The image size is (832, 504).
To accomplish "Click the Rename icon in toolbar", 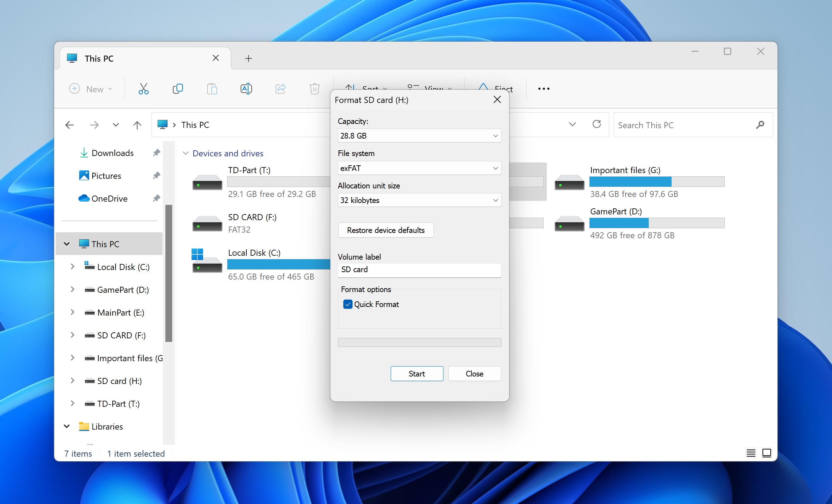I will pyautogui.click(x=246, y=89).
